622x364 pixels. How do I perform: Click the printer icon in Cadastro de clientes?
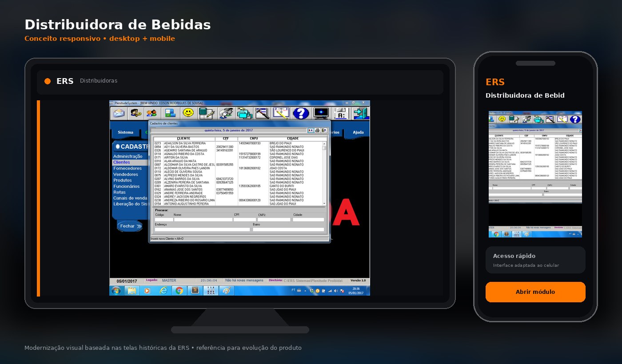[x=317, y=131]
